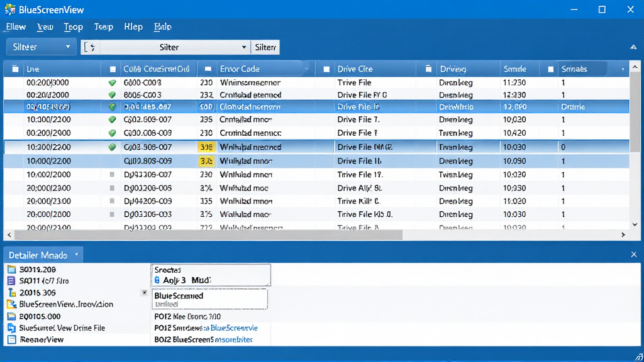Open the Silteer dropdown in toolbar
This screenshot has width=644, height=362.
(x=41, y=47)
